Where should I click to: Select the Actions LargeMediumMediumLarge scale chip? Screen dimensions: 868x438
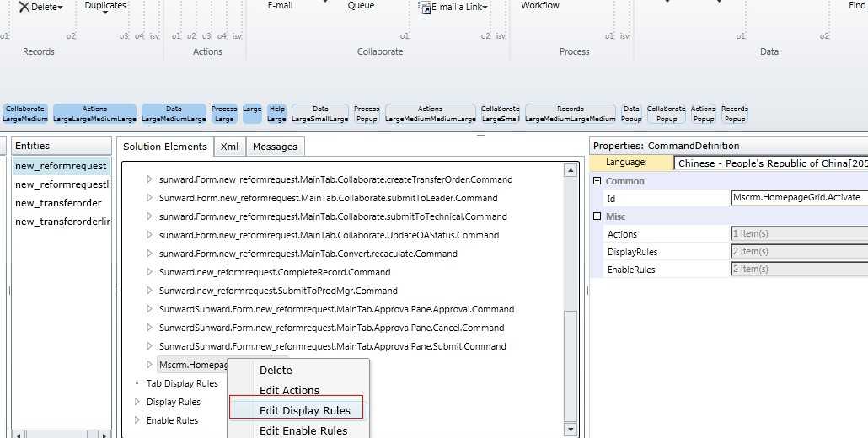[x=430, y=114]
